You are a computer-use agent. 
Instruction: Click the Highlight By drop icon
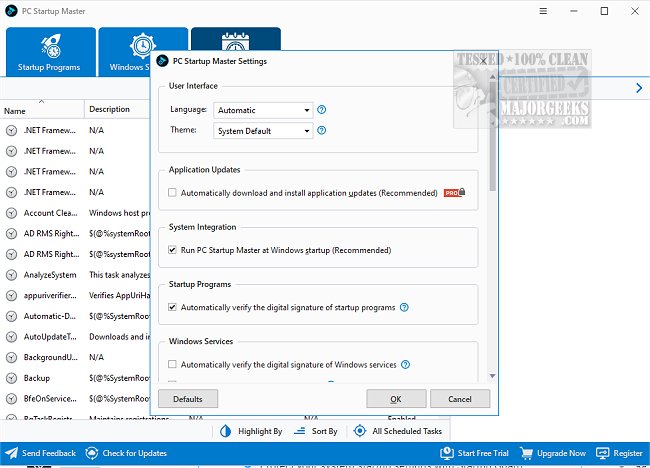tap(226, 431)
